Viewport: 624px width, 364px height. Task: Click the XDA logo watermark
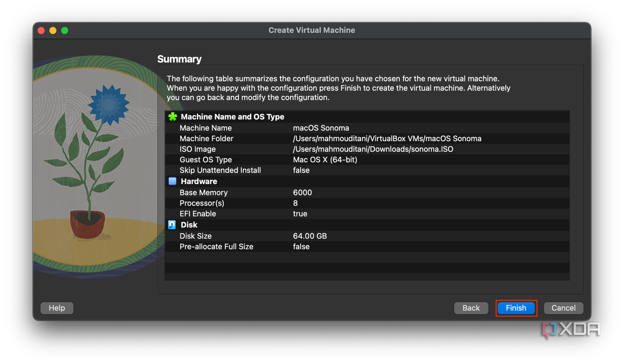[x=571, y=329]
